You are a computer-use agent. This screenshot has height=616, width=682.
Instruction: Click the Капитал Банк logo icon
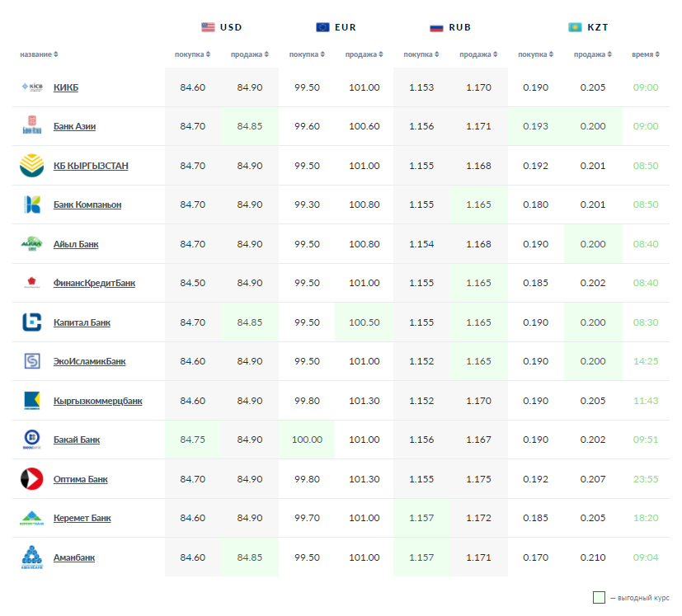[31, 322]
